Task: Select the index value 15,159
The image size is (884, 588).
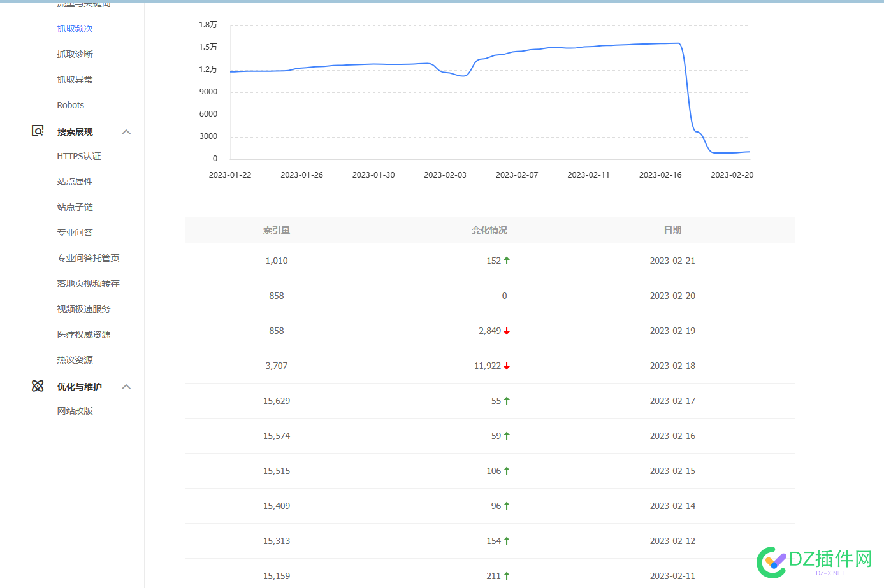Action: tap(277, 576)
